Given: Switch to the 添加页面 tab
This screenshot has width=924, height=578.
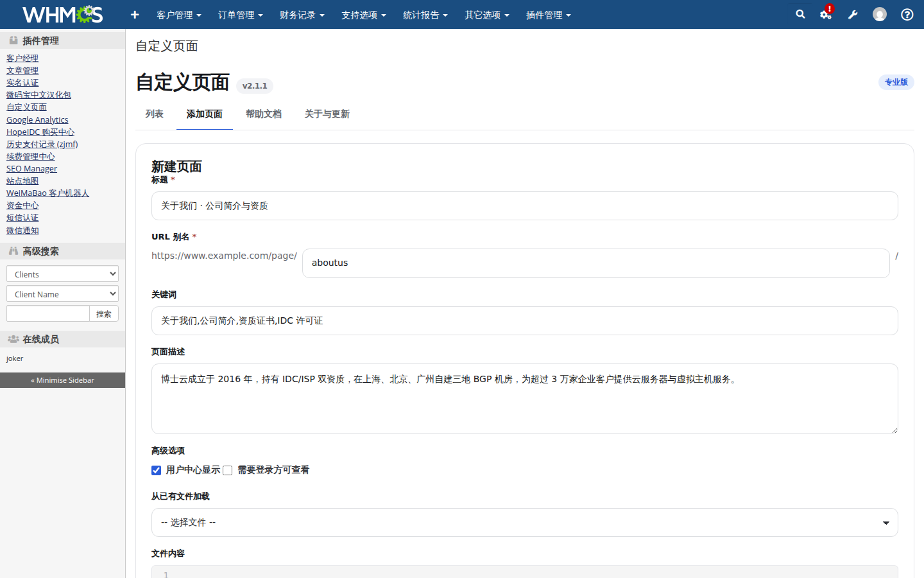Looking at the screenshot, I should 205,114.
